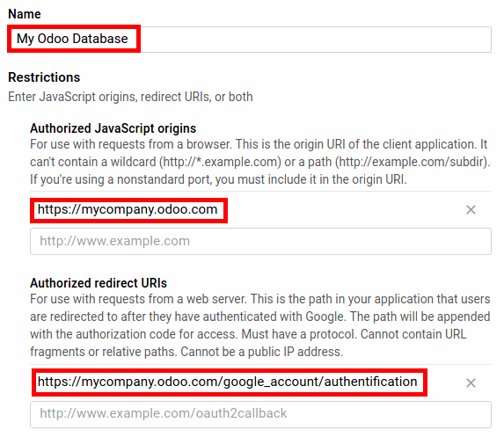Click the 'Must have a protocol' sentence

[299, 334]
